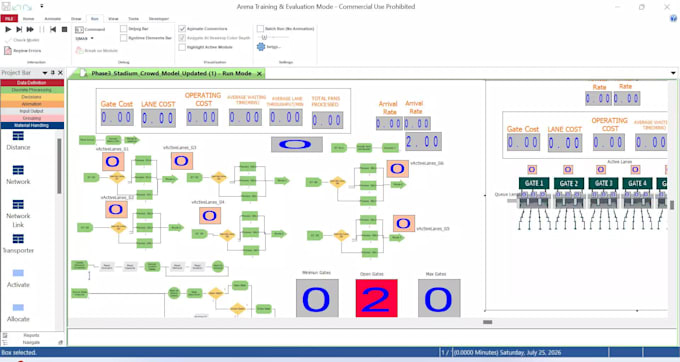Enable Batch Run (No Animation)
The image size is (680, 362).
click(x=260, y=29)
